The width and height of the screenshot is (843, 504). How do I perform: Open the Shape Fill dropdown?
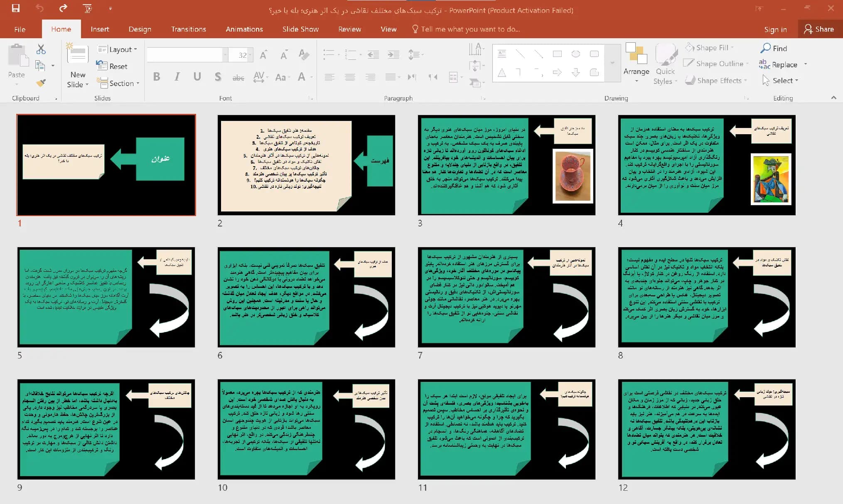[710, 48]
